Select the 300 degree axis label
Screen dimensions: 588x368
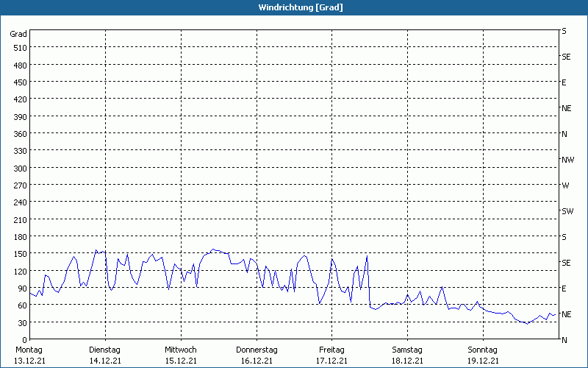[20, 169]
